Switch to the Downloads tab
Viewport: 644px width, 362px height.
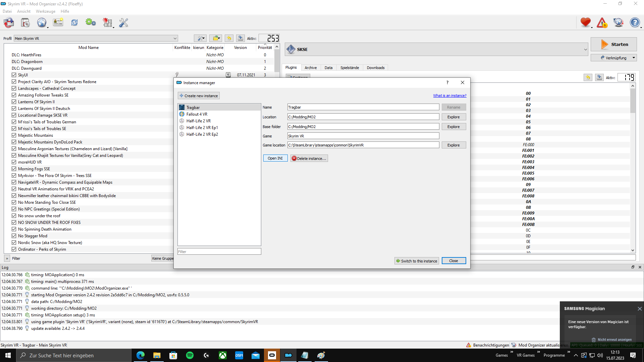375,68
